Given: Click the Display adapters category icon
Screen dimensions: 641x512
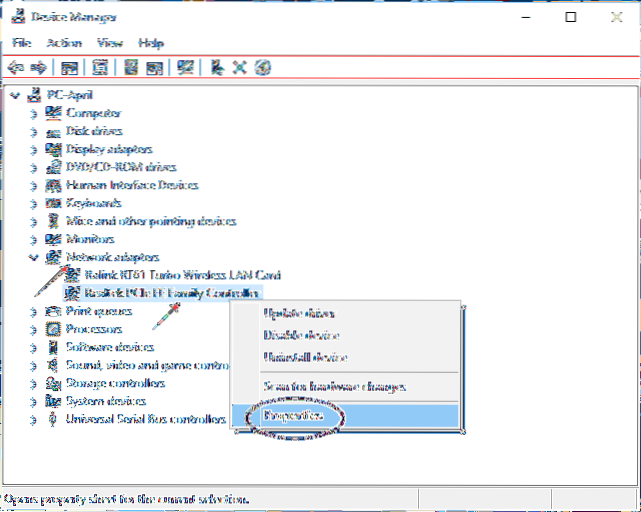Looking at the screenshot, I should (x=54, y=149).
